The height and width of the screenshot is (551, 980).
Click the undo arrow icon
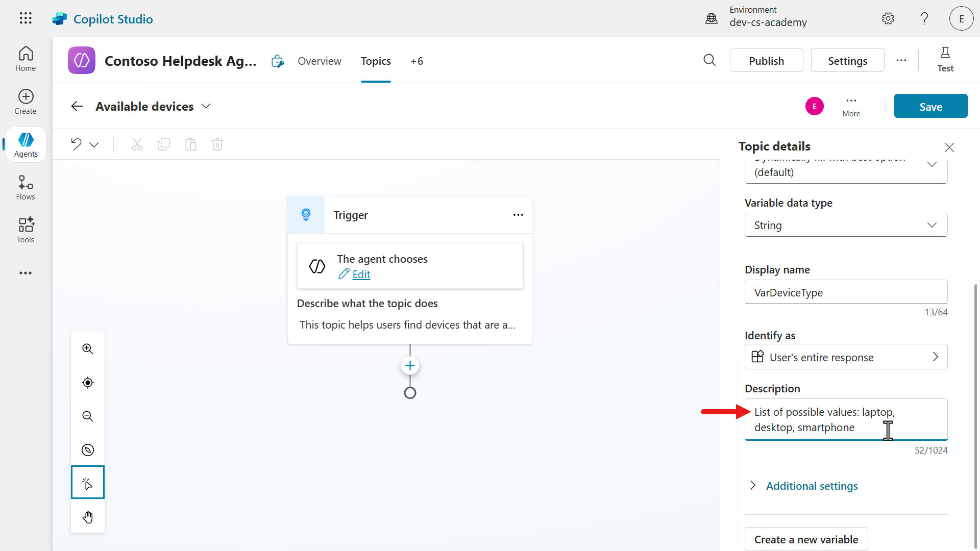pos(76,144)
